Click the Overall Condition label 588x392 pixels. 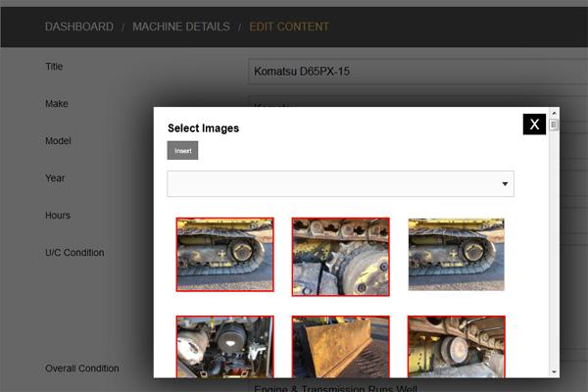[82, 368]
